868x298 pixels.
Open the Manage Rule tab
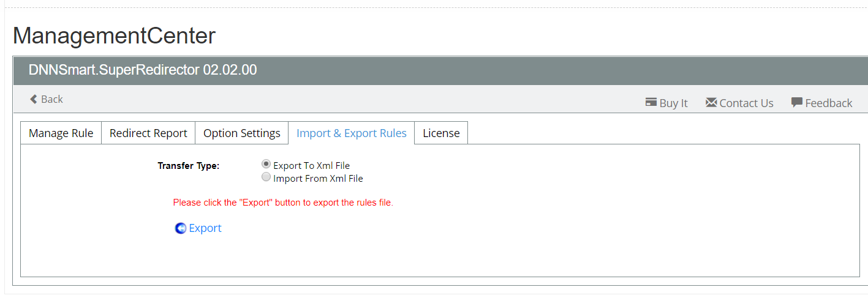click(x=61, y=133)
